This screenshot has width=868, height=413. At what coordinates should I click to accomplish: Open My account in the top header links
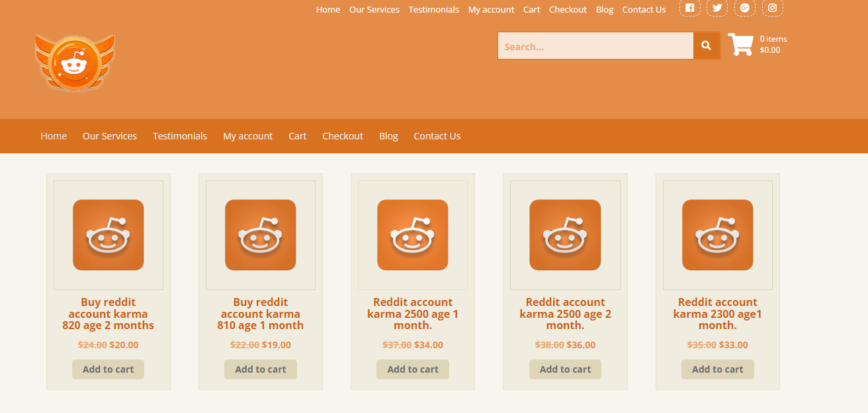coord(491,9)
